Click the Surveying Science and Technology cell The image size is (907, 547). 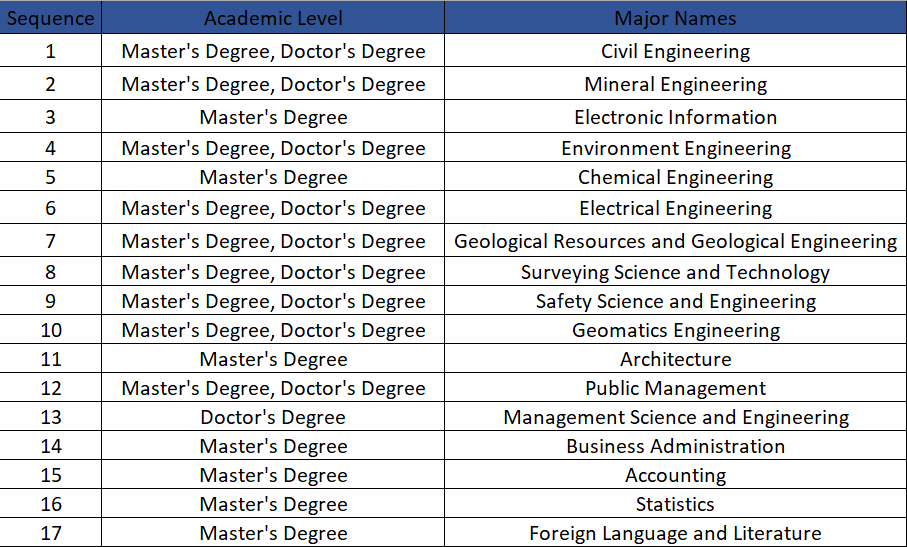coord(675,272)
